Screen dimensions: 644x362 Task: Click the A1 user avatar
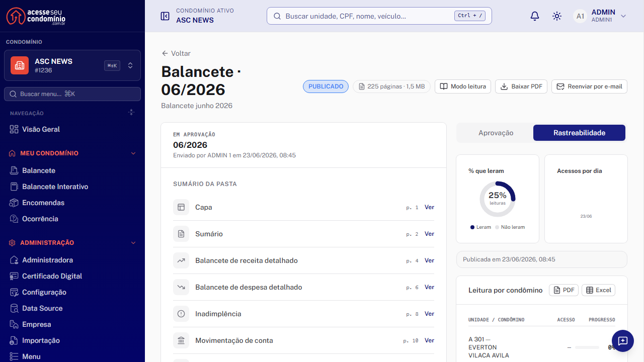coord(580,16)
